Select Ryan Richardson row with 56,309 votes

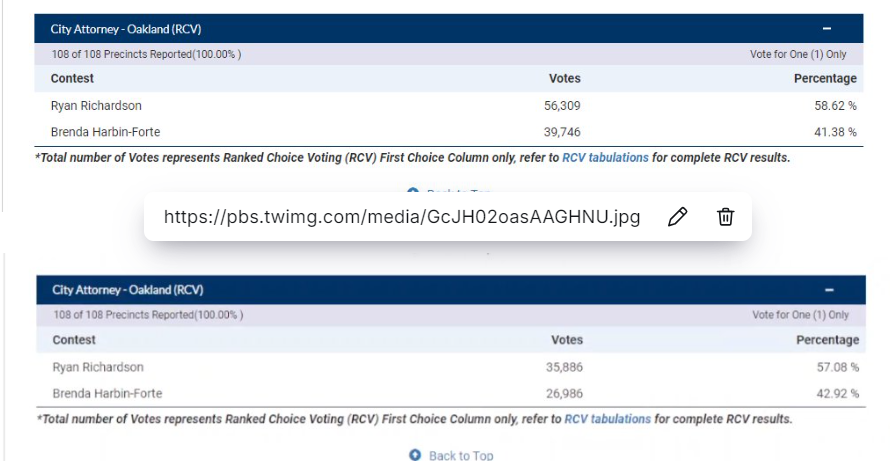[x=96, y=105]
